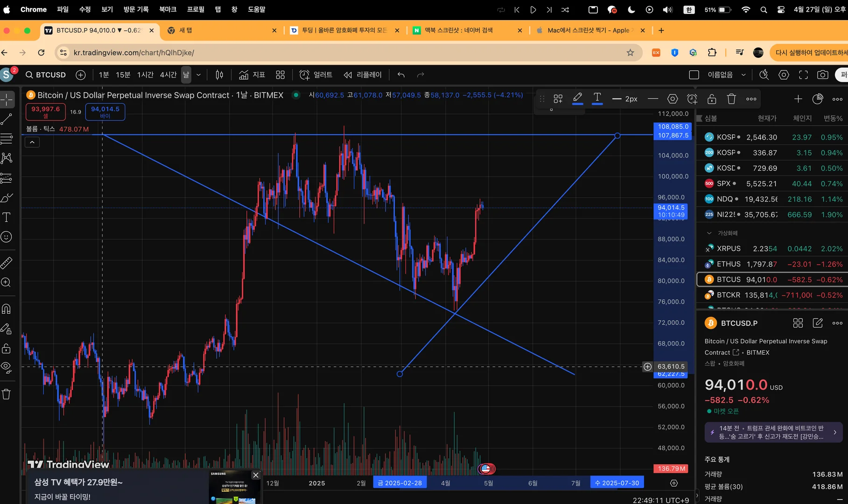This screenshot has height=504, width=848.
Task: Toggle fullscreen mode for the chart
Action: pos(803,75)
